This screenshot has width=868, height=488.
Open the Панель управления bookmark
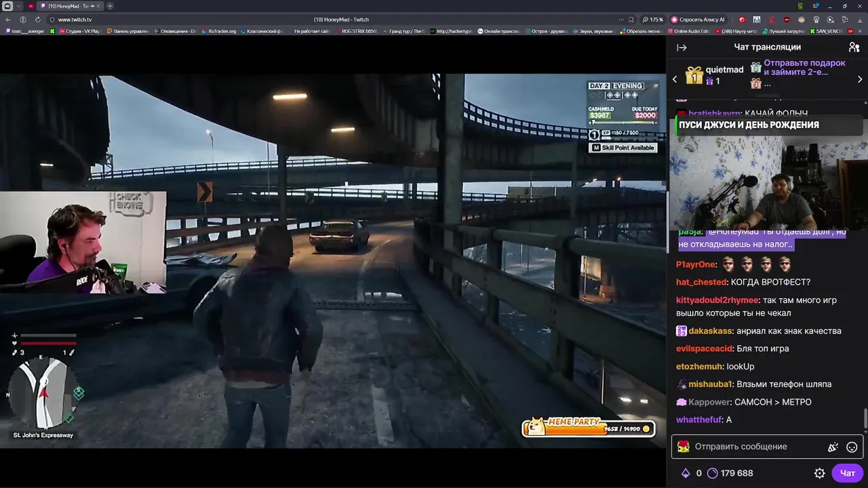pyautogui.click(x=127, y=31)
